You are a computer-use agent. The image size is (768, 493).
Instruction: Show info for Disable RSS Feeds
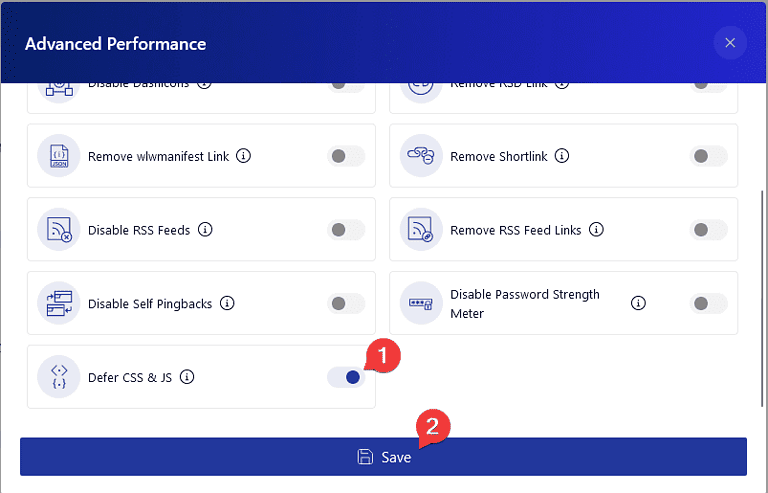[205, 230]
